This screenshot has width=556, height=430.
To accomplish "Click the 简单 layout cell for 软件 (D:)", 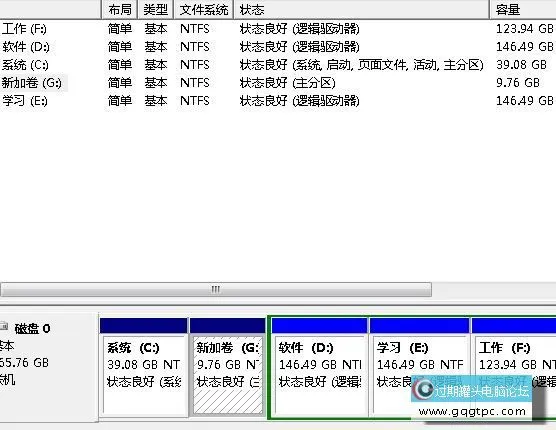I will point(120,47).
